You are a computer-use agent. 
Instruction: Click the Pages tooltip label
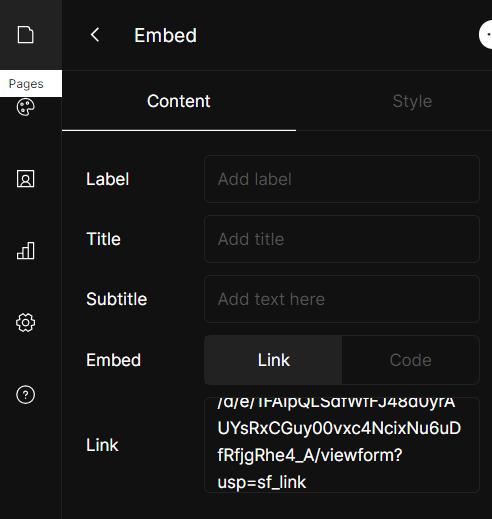pyautogui.click(x=26, y=84)
